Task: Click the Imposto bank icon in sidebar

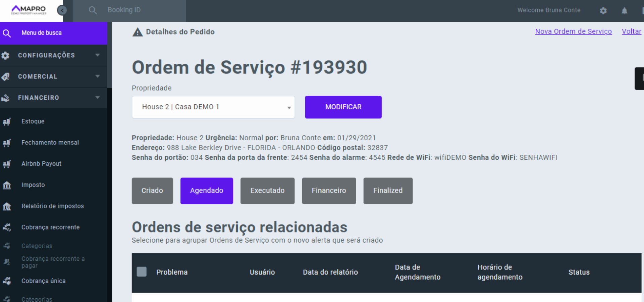Action: [x=7, y=185]
